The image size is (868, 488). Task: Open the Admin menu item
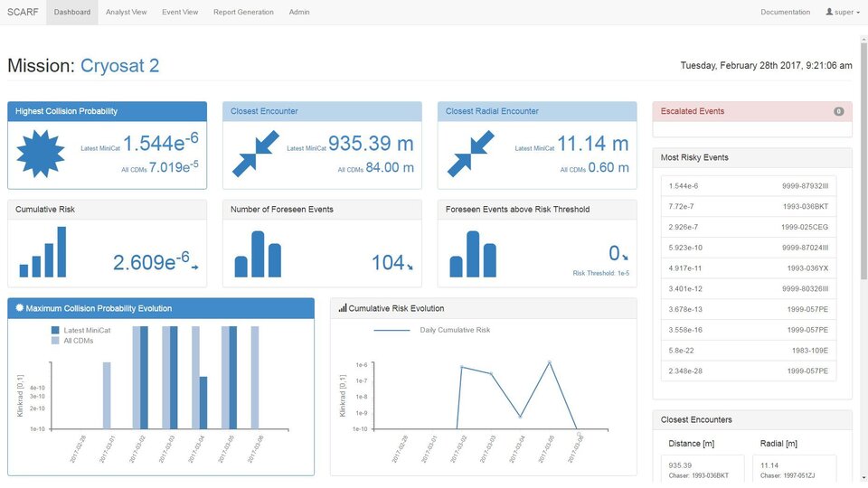(299, 12)
